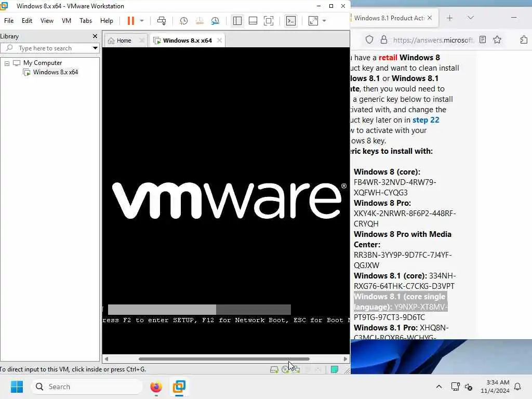Open Firefox from the taskbar
This screenshot has width=532, height=399.
pos(156,387)
